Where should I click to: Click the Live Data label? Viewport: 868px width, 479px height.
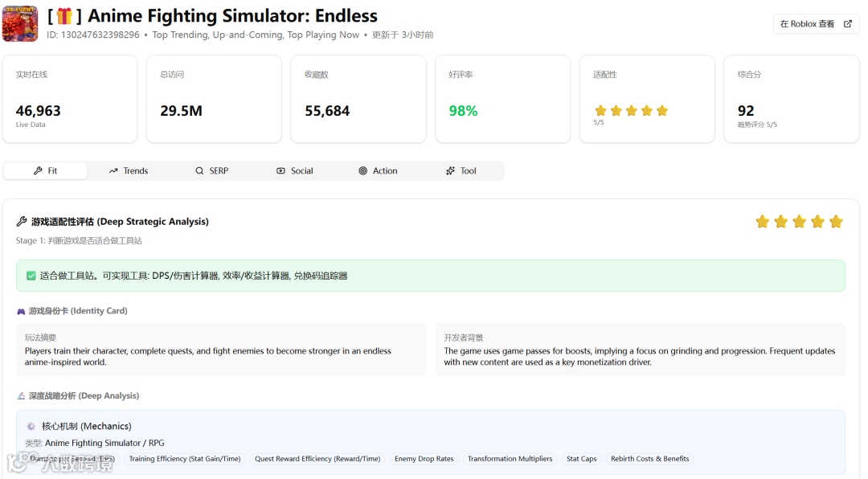pyautogui.click(x=31, y=125)
